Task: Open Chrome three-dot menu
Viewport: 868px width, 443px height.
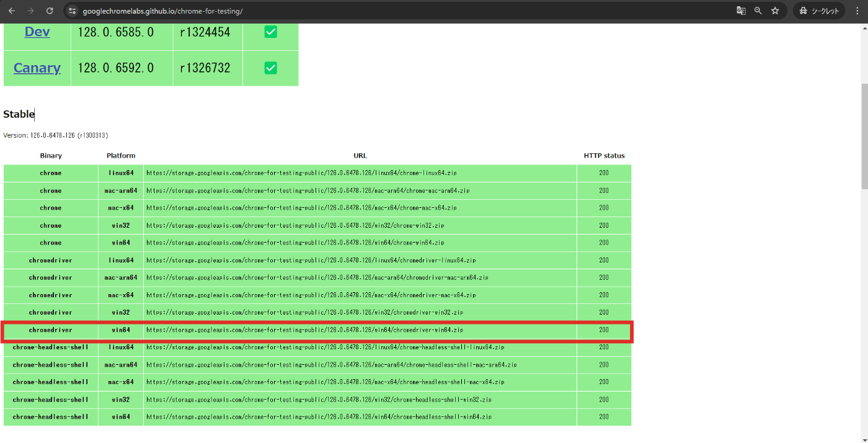Action: pyautogui.click(x=857, y=11)
